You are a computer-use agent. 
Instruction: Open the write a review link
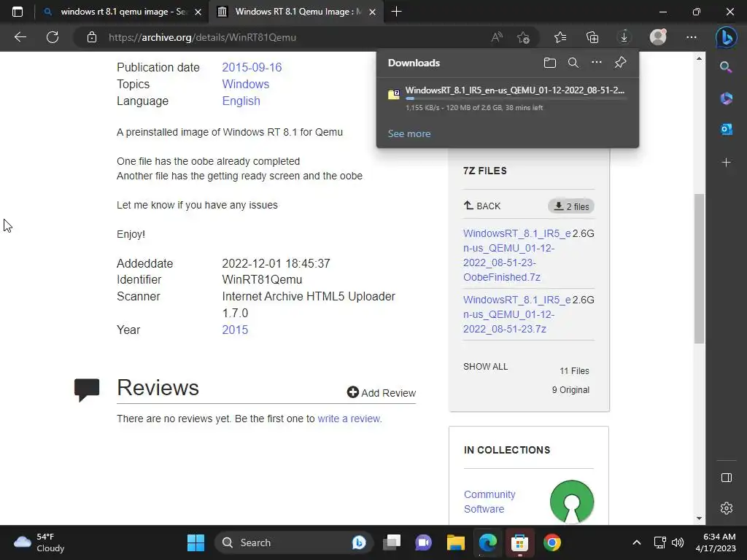[349, 419]
